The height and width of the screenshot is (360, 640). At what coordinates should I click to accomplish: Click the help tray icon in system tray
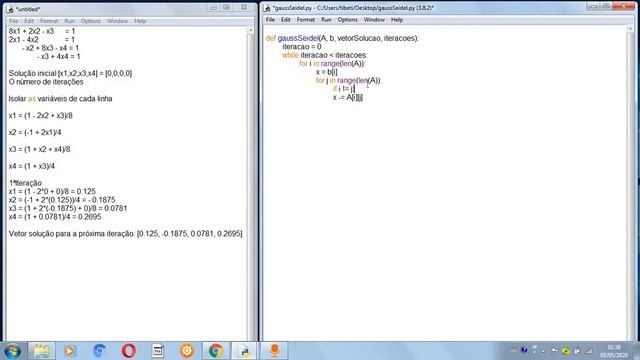pos(524,350)
